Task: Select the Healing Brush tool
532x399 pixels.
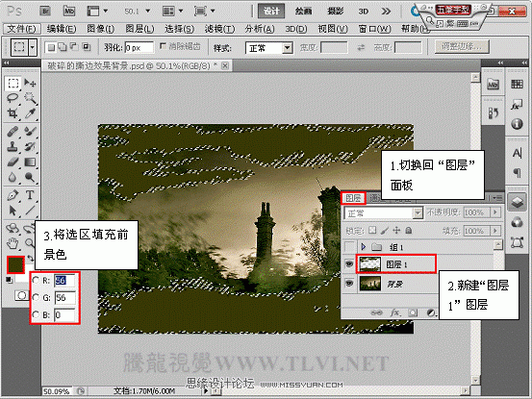Action: [x=13, y=131]
